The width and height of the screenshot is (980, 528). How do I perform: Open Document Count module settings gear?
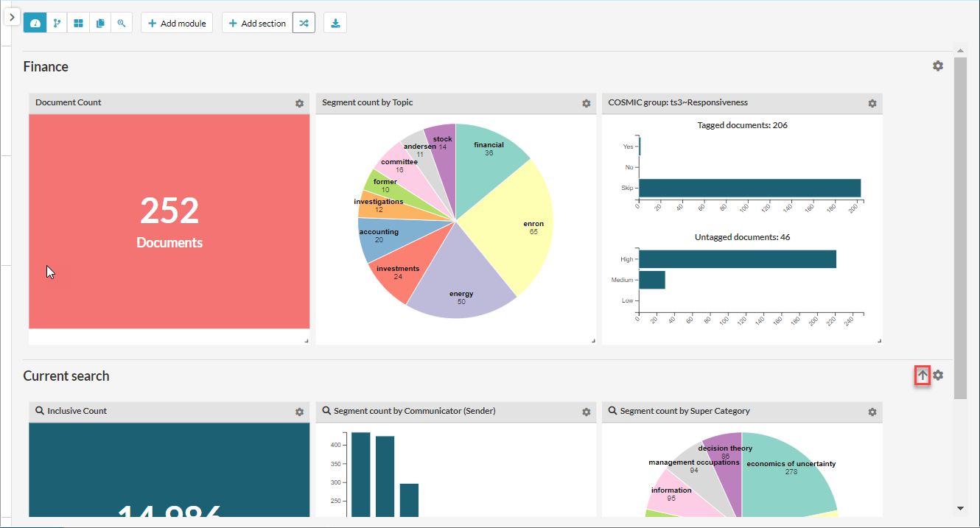pos(300,104)
